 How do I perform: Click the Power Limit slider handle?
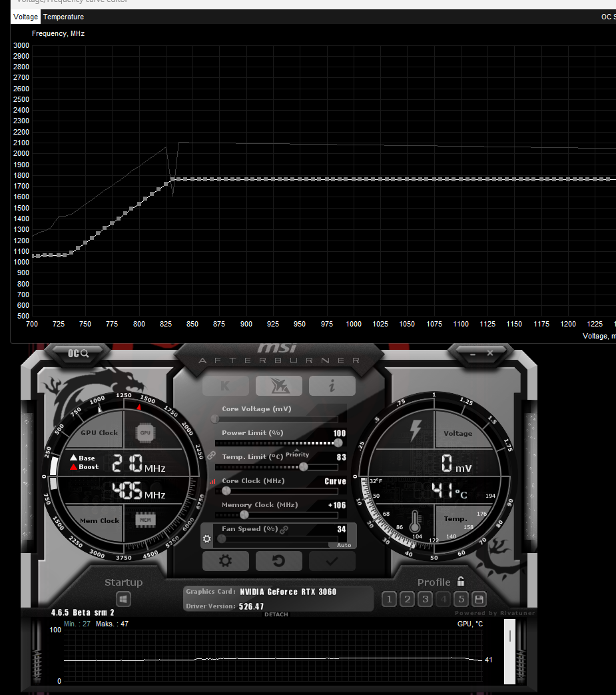coord(338,443)
